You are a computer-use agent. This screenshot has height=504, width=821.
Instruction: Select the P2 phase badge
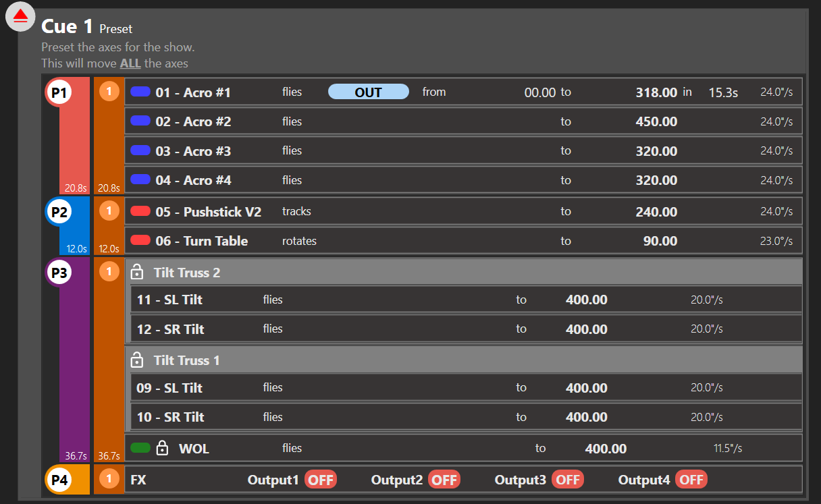pos(59,212)
